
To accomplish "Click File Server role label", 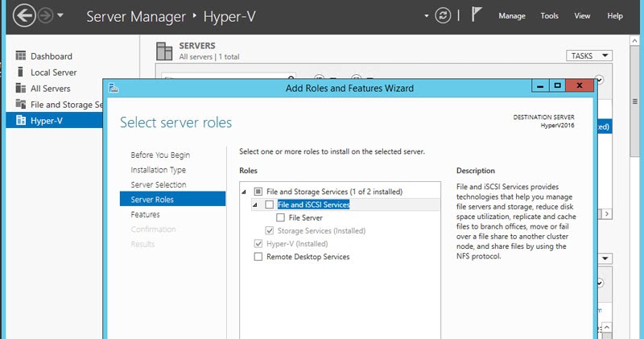I will click(x=306, y=217).
